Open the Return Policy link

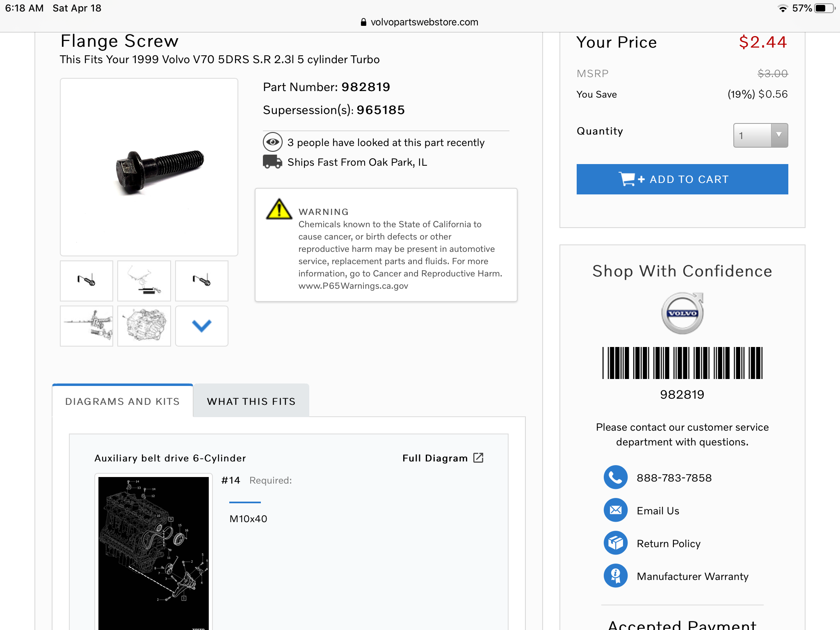(x=668, y=543)
